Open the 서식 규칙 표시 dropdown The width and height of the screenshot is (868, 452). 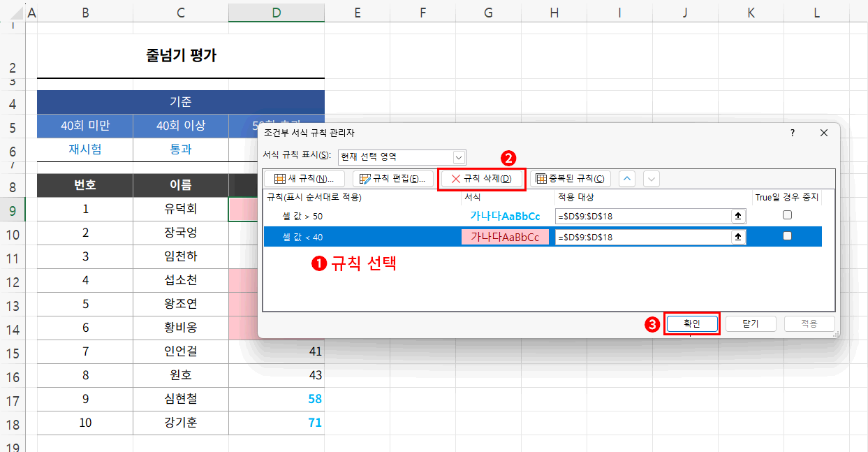pyautogui.click(x=459, y=157)
